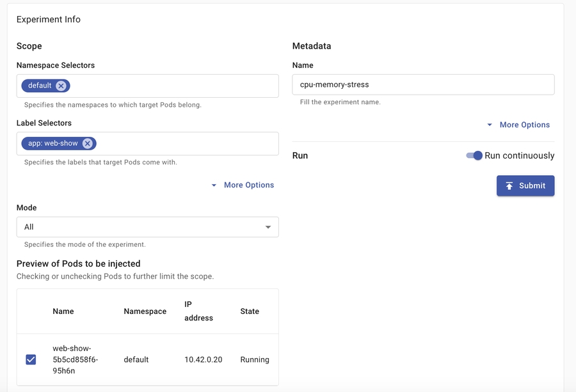The image size is (576, 392).
Task: Click the Namespace column header
Action: tap(145, 311)
